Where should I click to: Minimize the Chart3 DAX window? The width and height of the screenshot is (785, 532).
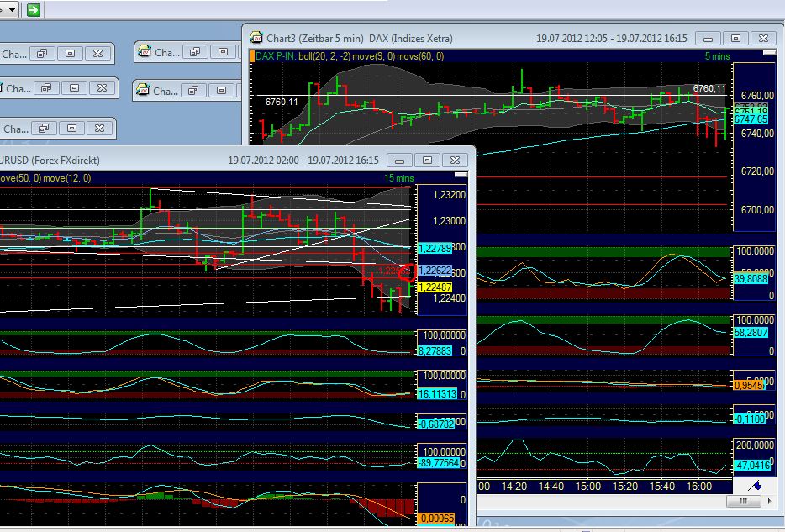[708, 39]
